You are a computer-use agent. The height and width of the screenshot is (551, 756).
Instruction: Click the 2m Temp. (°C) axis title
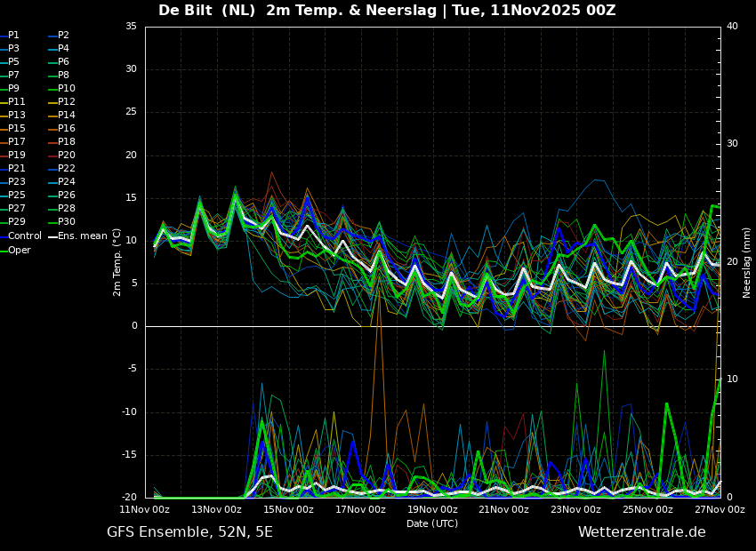point(117,262)
